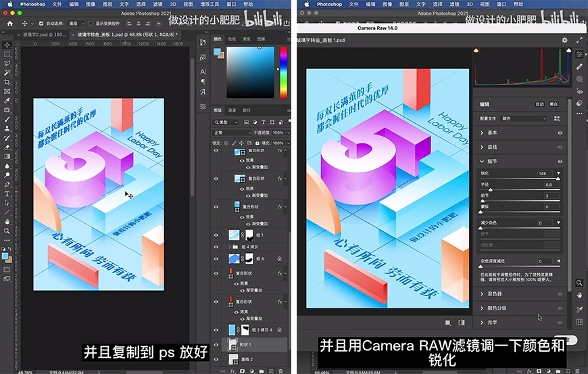Screen dimensions: 588x374
Task: Select the Rectangular Marquee tool
Action: 7,54
